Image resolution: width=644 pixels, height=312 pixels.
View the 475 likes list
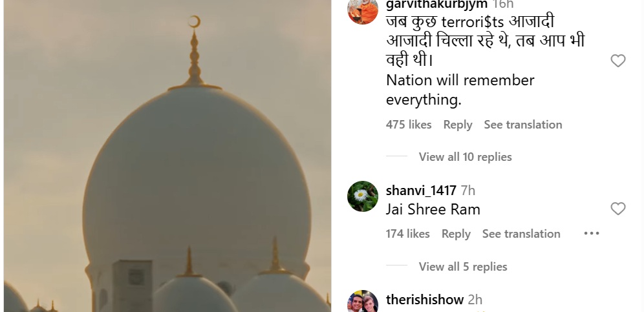pos(409,125)
